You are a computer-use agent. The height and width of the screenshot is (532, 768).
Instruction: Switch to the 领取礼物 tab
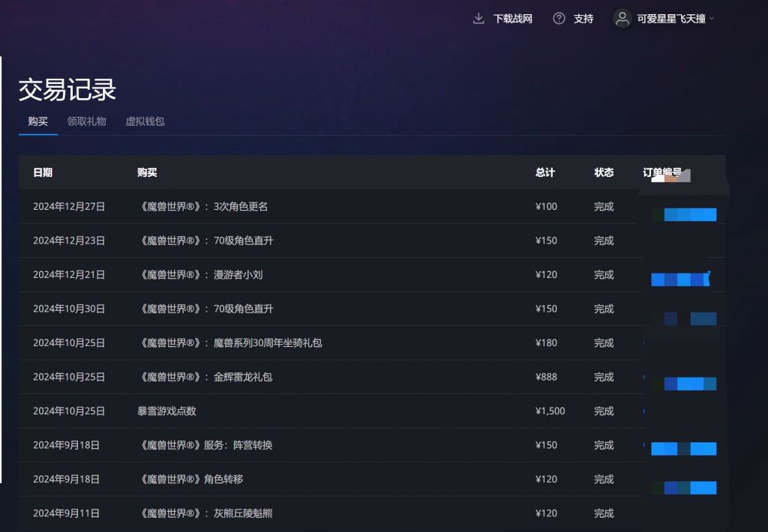coord(88,121)
